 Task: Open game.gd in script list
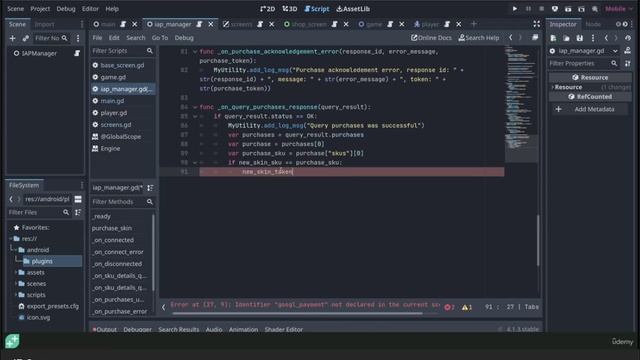(113, 77)
